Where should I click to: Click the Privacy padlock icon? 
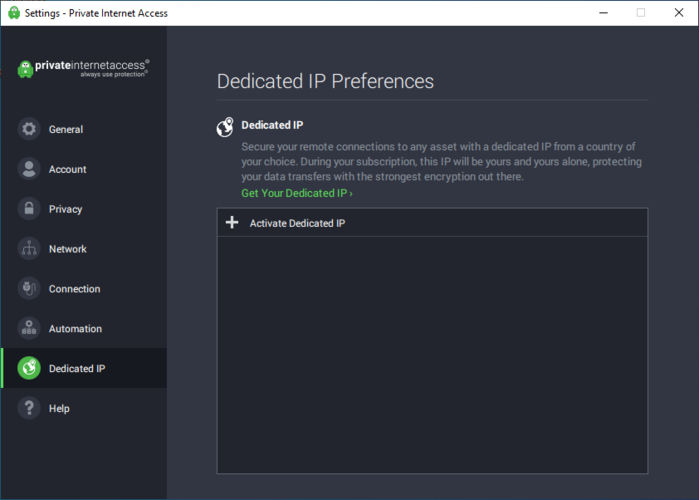[x=29, y=209]
